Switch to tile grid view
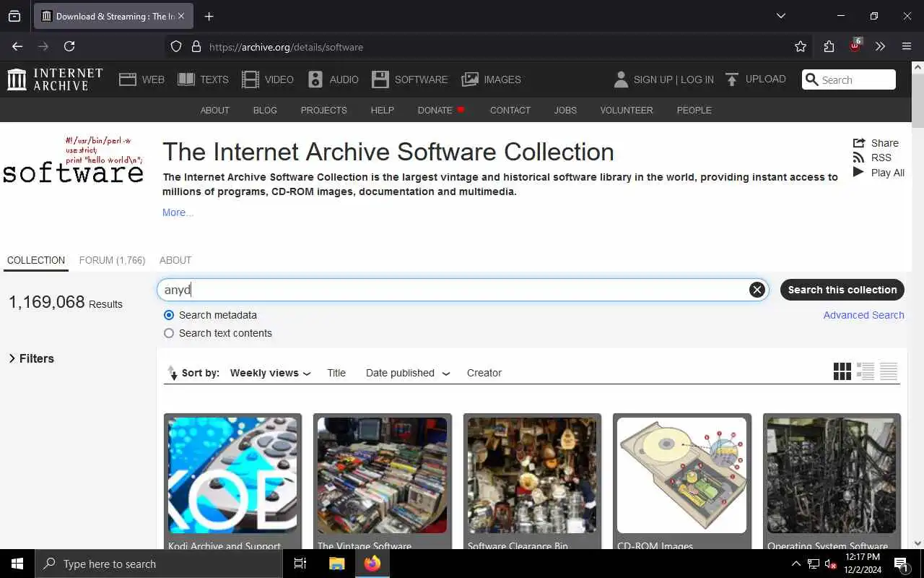Viewport: 924px width, 578px height. coord(842,371)
